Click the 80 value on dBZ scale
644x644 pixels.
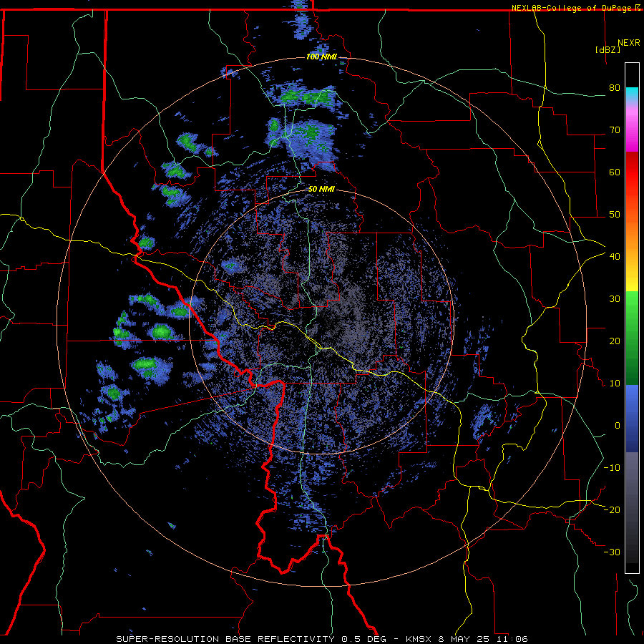[615, 87]
